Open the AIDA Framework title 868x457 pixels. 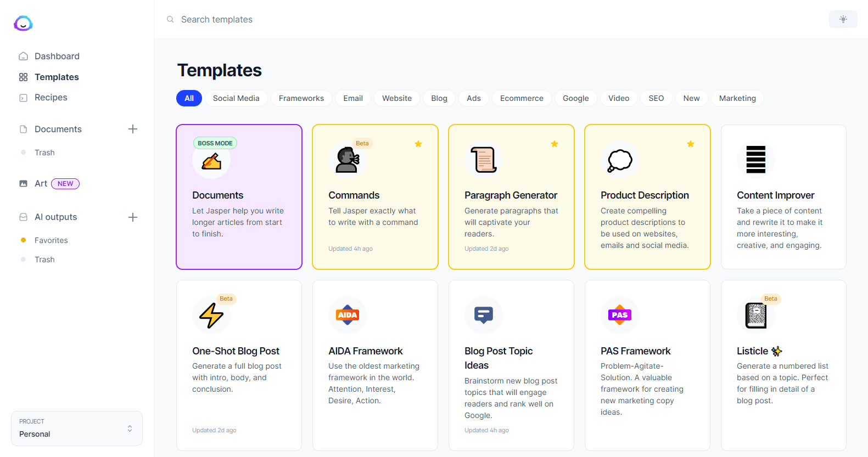365,351
